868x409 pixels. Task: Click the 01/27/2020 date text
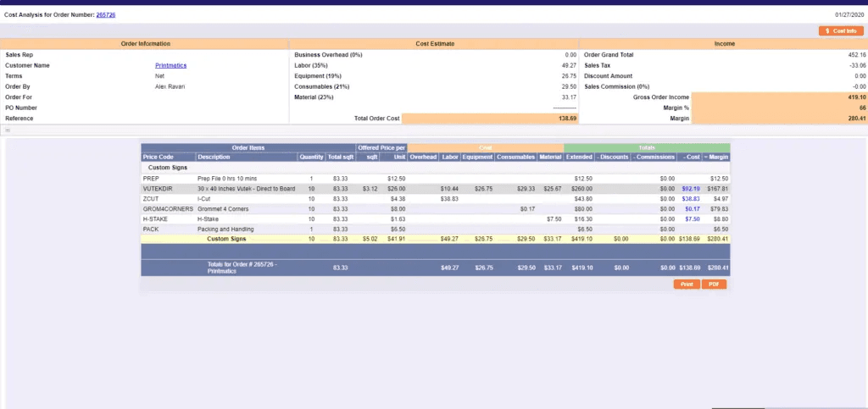tap(849, 15)
